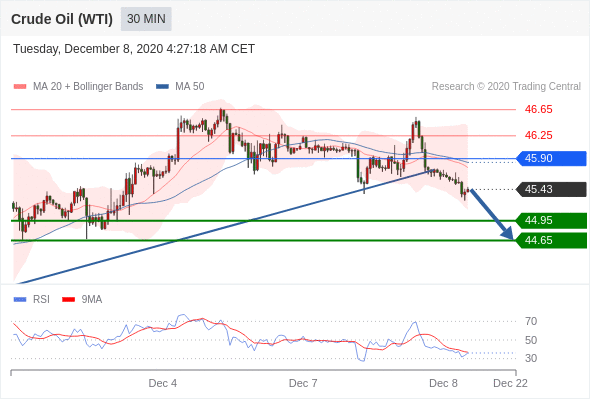Click the 44.95 green support tag
Screen dimensions: 590x400
(551, 221)
